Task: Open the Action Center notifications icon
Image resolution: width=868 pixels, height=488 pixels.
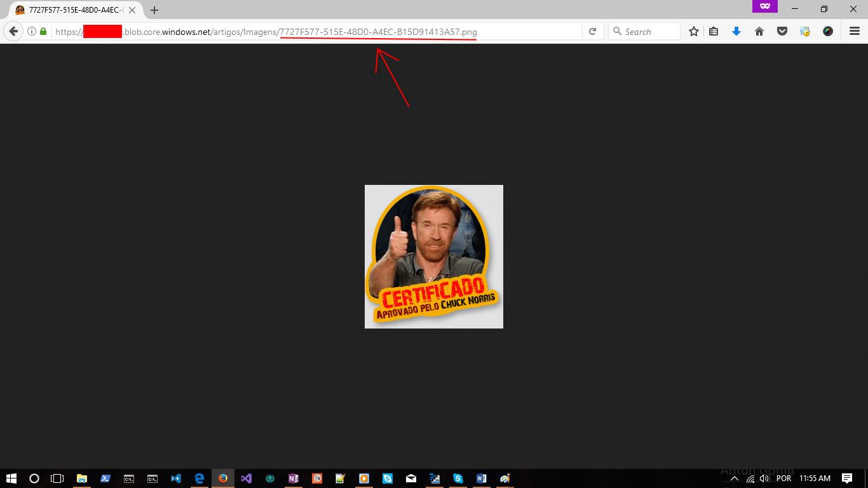Action: coord(847,478)
